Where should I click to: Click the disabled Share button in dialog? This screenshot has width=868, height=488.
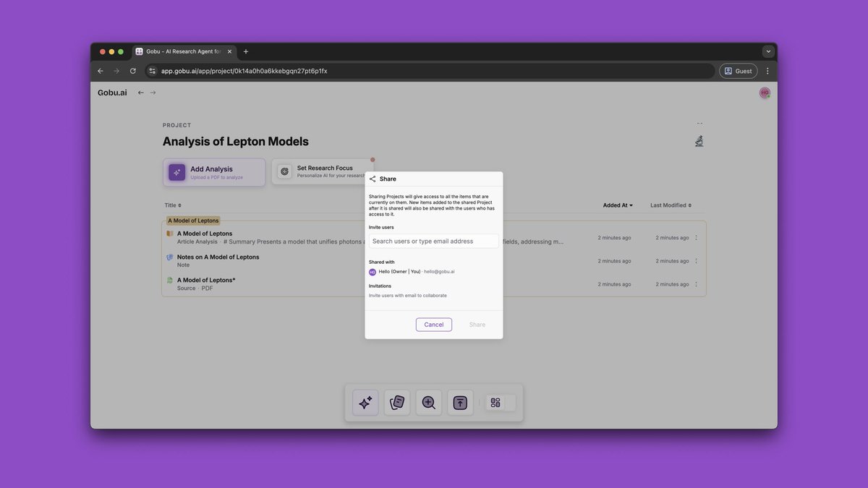477,325
